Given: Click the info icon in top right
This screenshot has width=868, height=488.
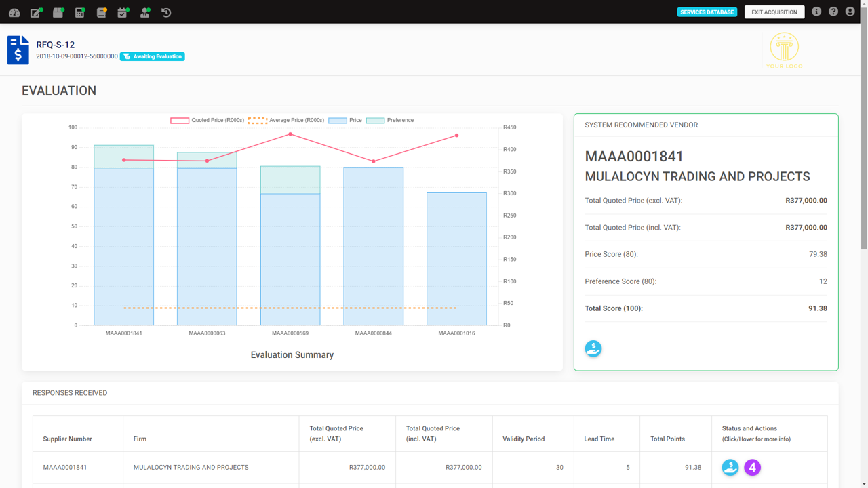Looking at the screenshot, I should tap(816, 12).
